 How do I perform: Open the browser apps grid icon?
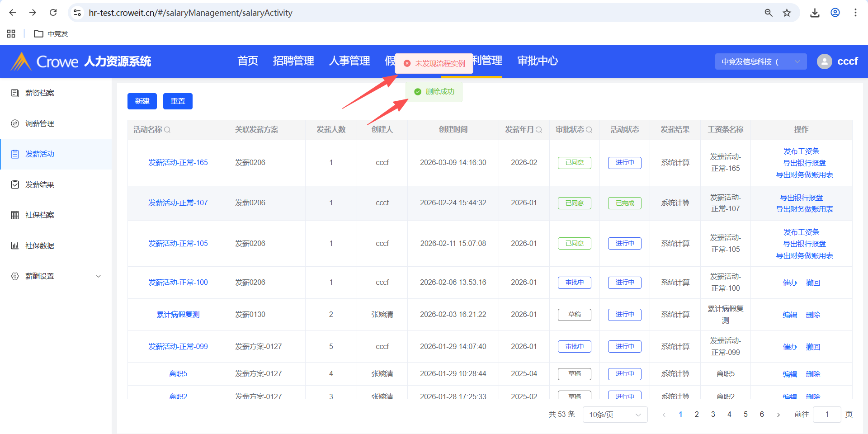tap(11, 33)
